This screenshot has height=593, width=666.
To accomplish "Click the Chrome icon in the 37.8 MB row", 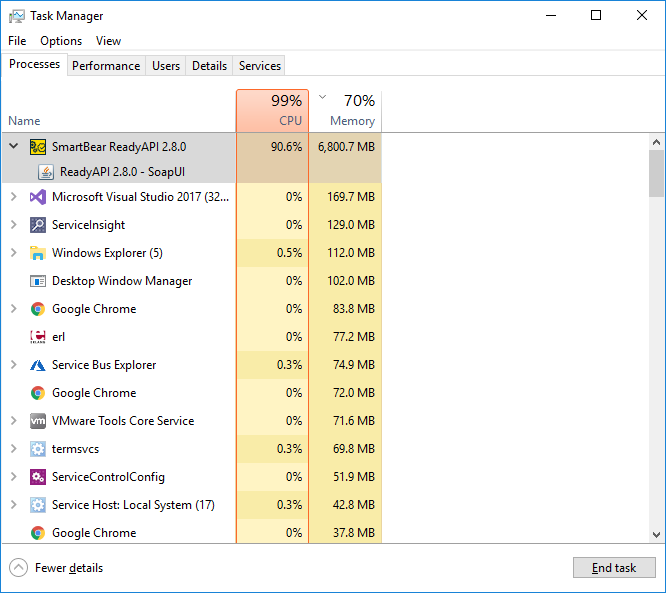I will coord(38,533).
